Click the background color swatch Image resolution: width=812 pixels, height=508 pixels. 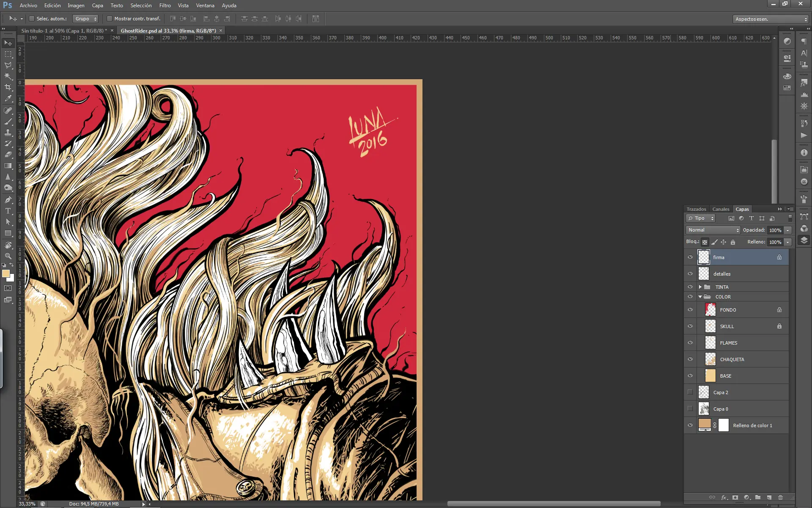(x=11, y=279)
